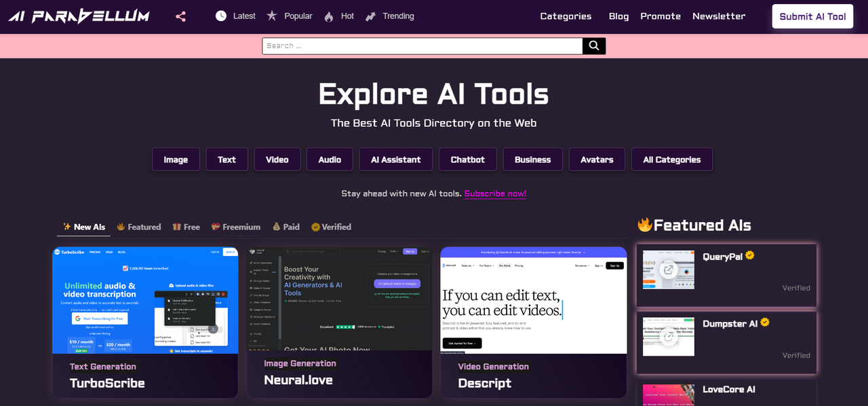Open the All Categories button
This screenshot has width=868, height=406.
(672, 160)
